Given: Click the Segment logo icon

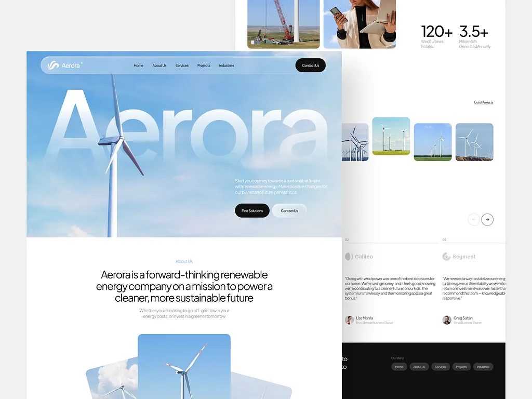Looking at the screenshot, I should click(446, 257).
